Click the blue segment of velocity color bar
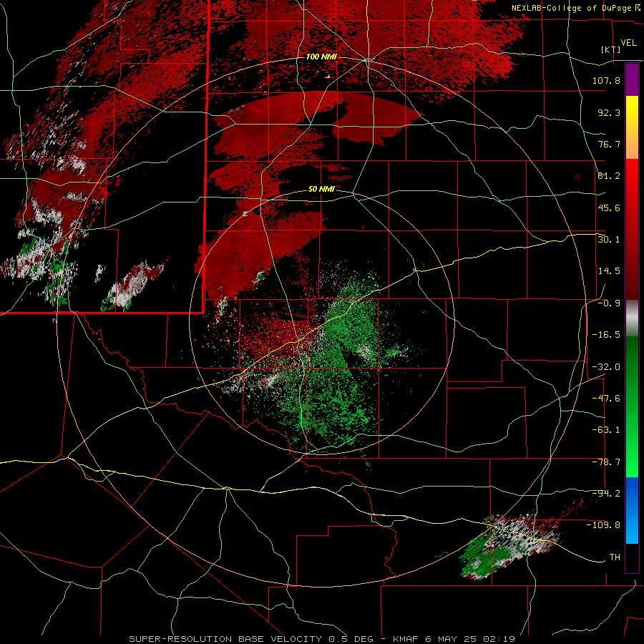644x644 pixels. 632,510
